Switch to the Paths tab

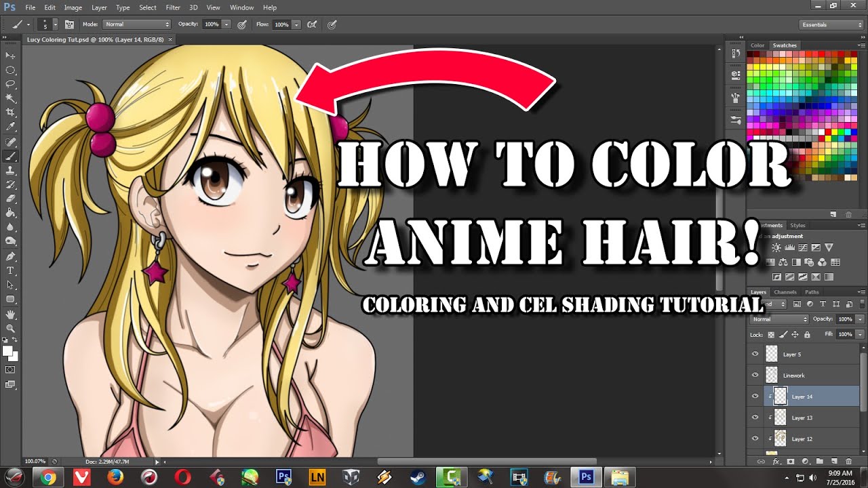(x=812, y=292)
